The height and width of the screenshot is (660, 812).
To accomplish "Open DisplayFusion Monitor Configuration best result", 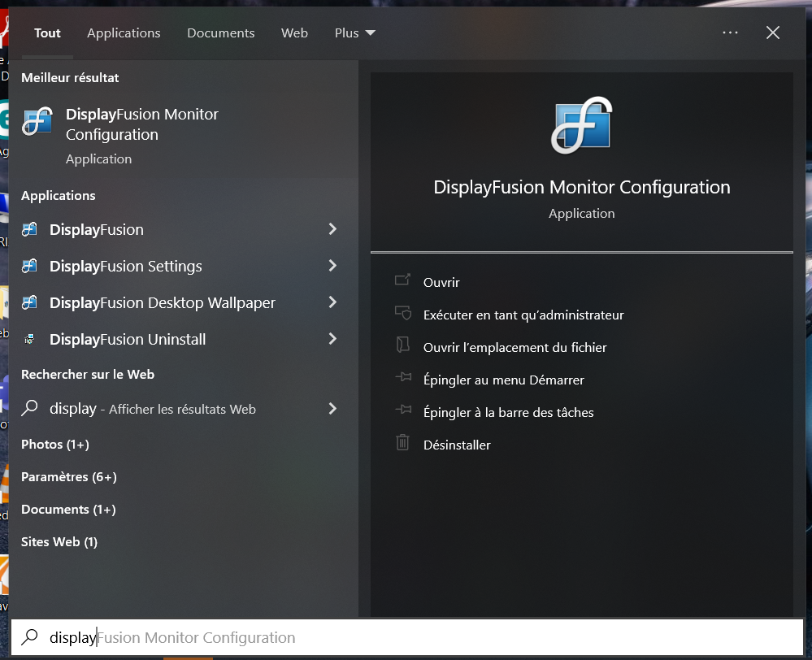I will click(184, 136).
